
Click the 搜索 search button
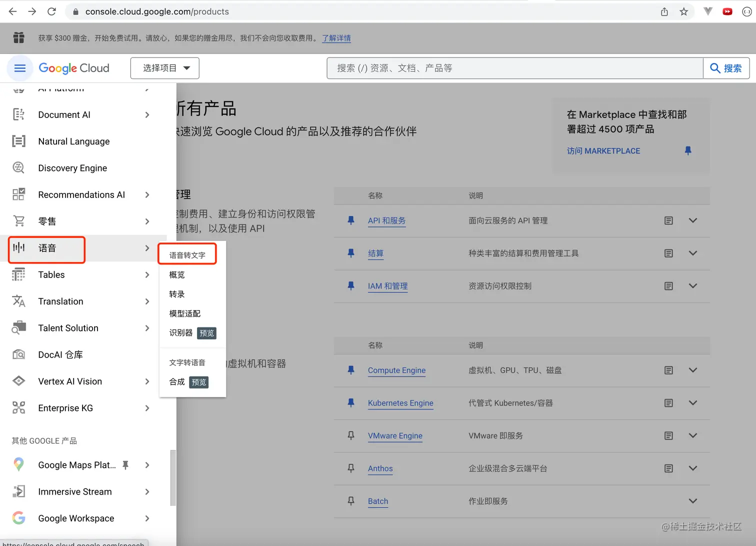click(x=726, y=68)
